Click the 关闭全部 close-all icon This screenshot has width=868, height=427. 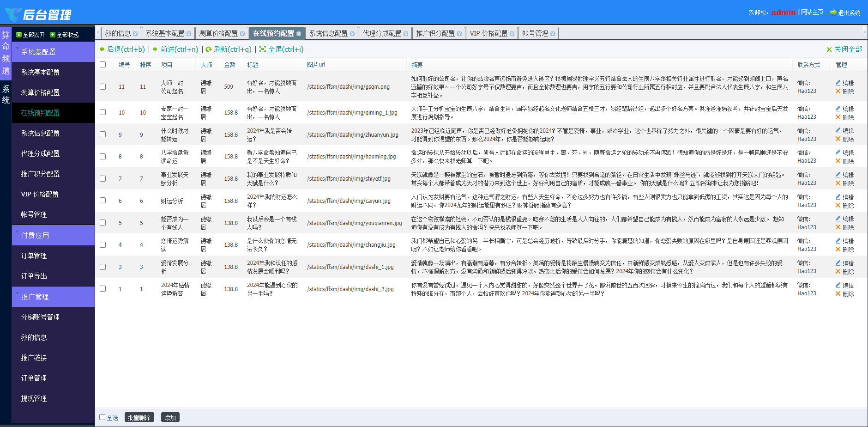coord(829,49)
